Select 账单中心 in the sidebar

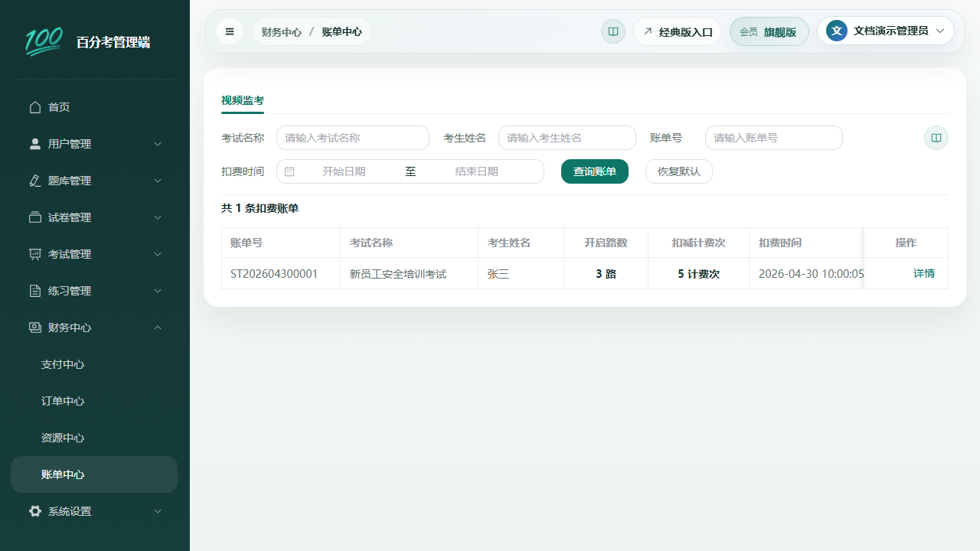94,474
